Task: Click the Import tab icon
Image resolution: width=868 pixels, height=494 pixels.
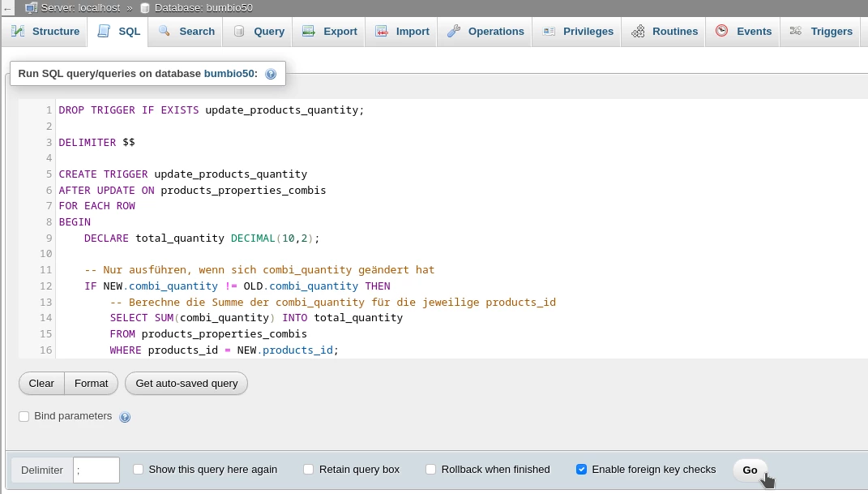Action: pos(382,31)
